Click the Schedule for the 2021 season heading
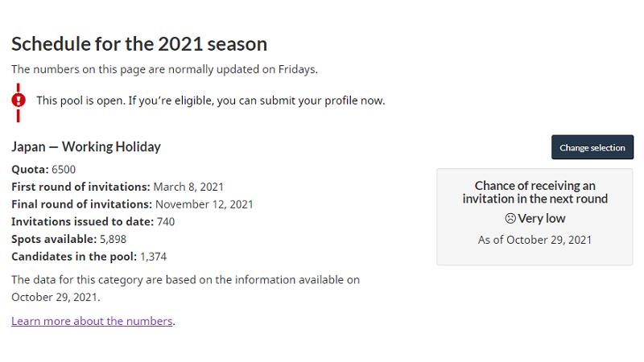The image size is (644, 362). coord(139,44)
